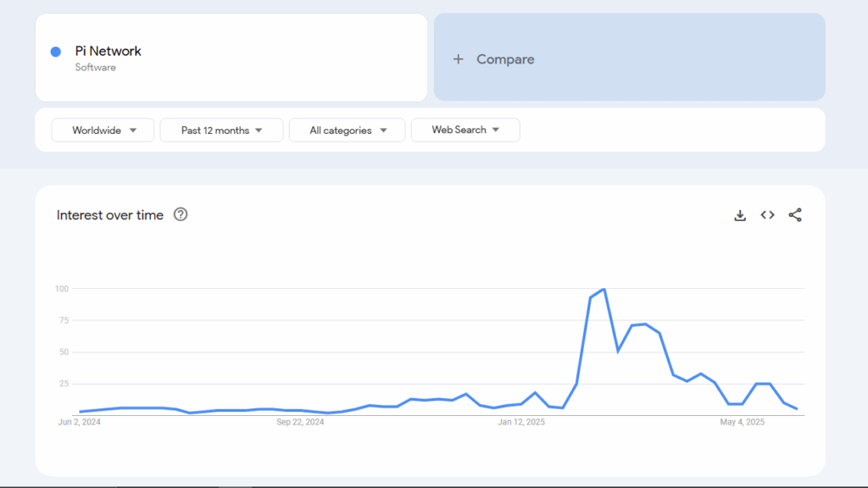Screen dimensions: 868x488
Task: Open the Web Search type dropdown
Action: pos(465,130)
